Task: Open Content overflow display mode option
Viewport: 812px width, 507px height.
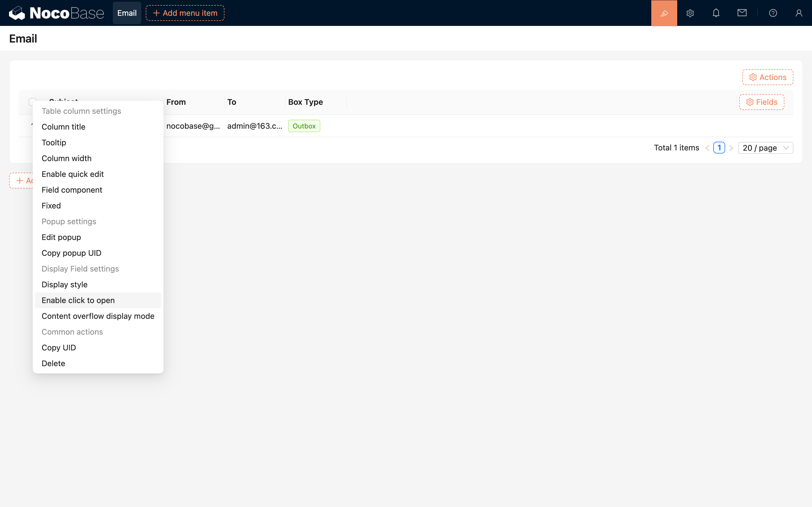Action: pos(98,316)
